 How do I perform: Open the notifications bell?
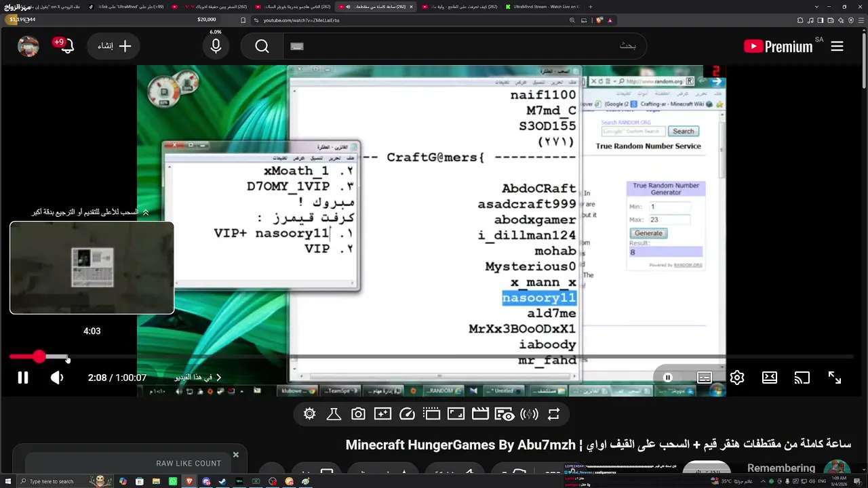(66, 46)
